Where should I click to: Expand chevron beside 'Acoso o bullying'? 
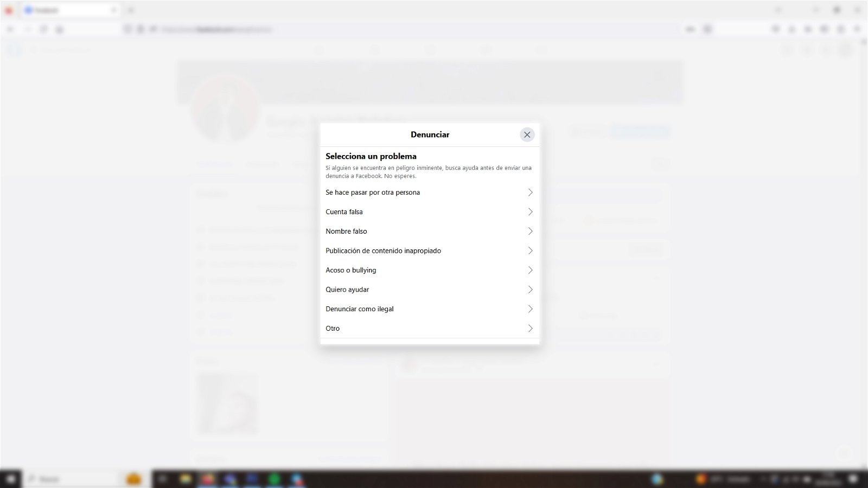(x=530, y=270)
